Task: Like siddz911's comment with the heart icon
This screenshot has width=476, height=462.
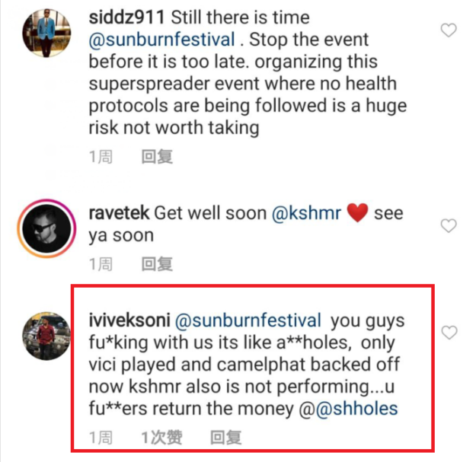Action: coord(449,30)
